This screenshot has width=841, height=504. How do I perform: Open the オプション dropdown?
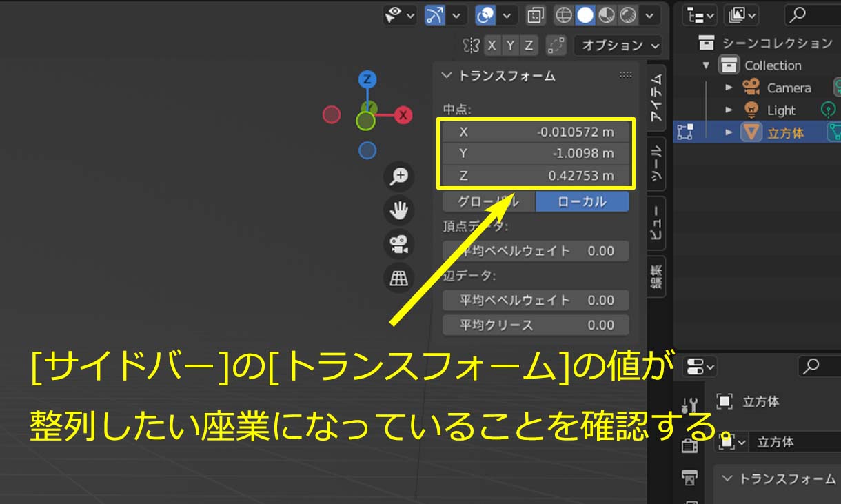pos(618,46)
